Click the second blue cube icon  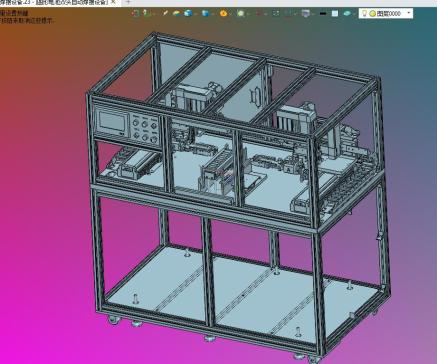click(206, 13)
